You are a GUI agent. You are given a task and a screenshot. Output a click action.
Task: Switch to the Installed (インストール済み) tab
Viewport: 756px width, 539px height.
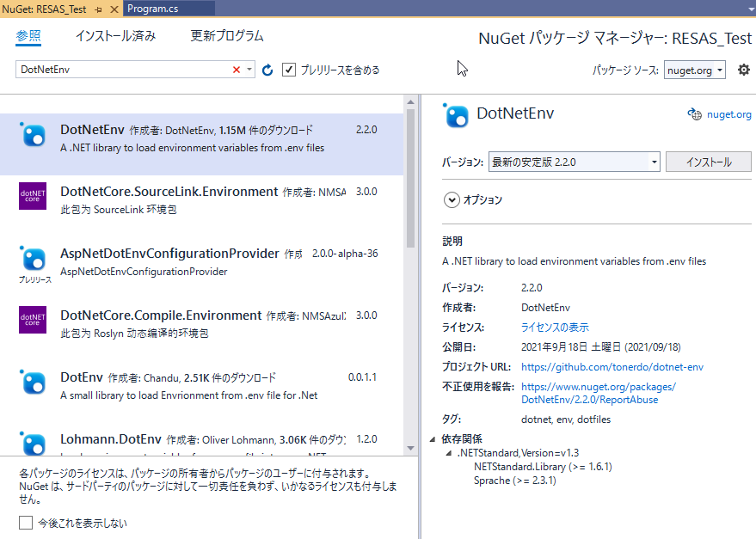[x=116, y=36]
